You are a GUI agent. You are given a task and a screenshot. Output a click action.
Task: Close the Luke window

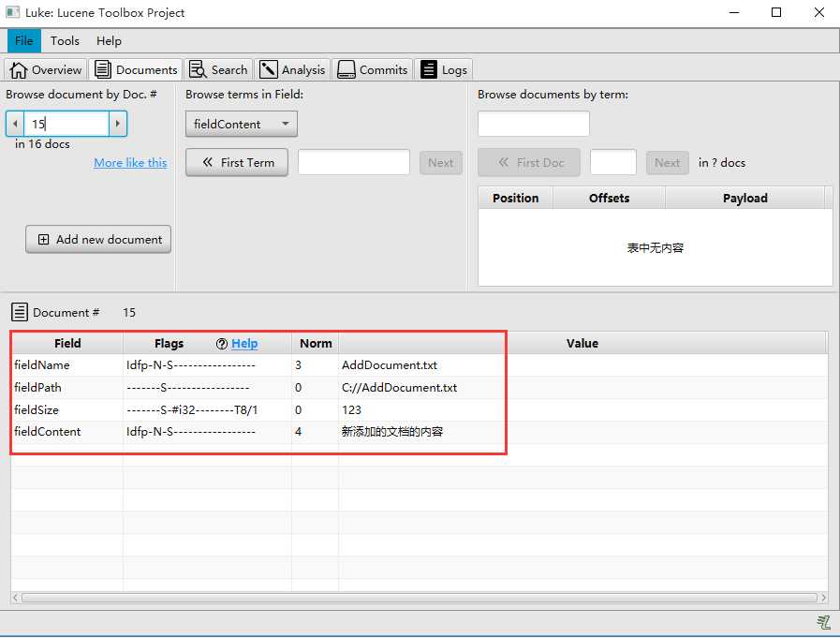(819, 12)
